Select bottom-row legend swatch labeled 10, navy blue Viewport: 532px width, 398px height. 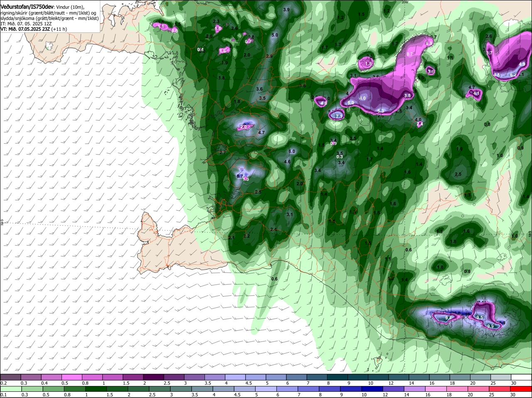click(372, 389)
